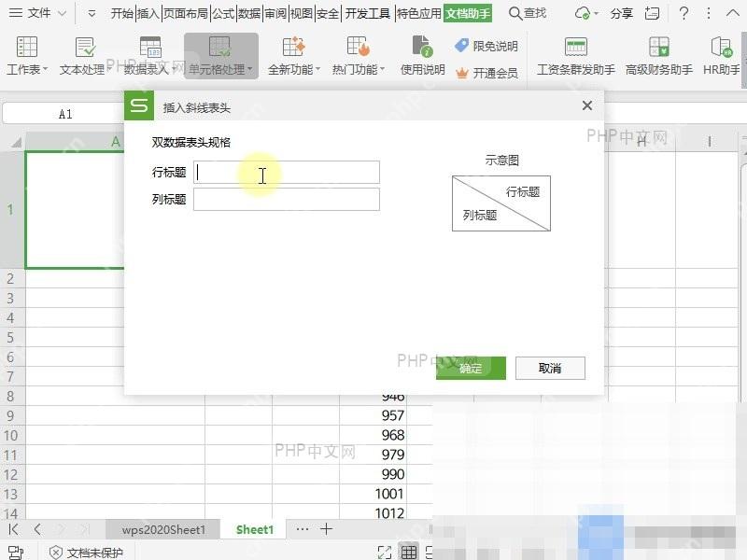Image resolution: width=747 pixels, height=560 pixels.
Task: Click the A1 name box
Action: (65, 114)
